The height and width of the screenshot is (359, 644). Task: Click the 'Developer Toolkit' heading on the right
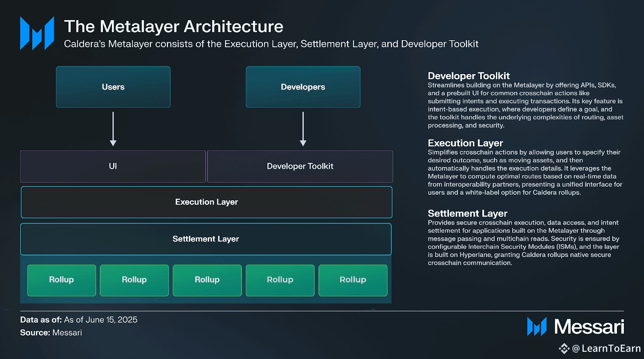(x=469, y=76)
